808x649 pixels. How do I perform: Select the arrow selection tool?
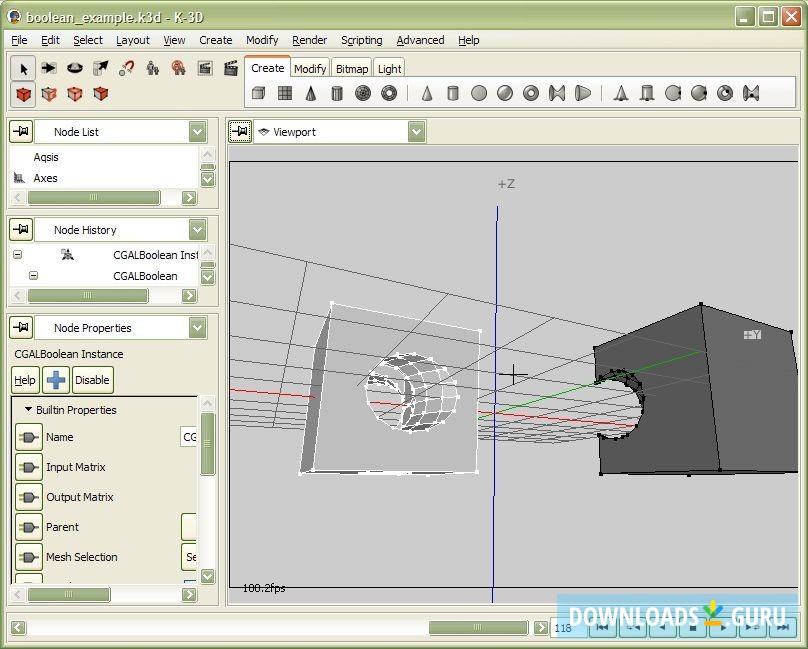coord(23,68)
